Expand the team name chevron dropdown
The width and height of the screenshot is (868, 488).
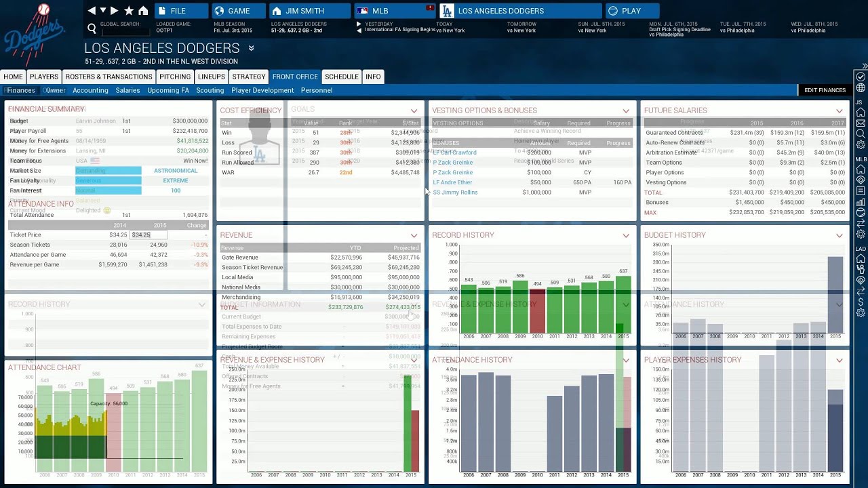coord(251,48)
